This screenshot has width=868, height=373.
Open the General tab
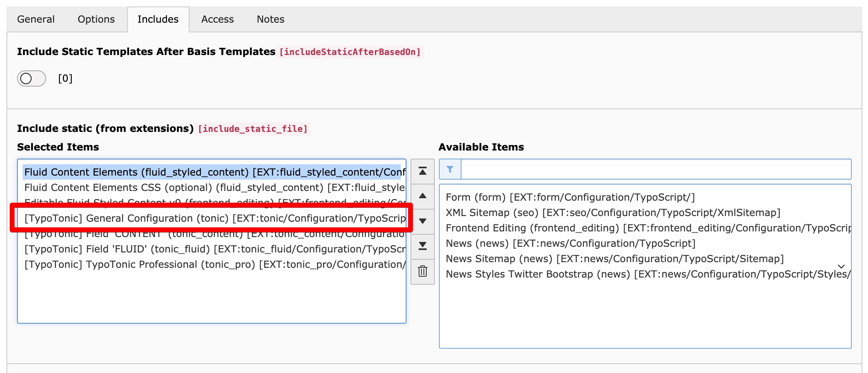point(36,19)
